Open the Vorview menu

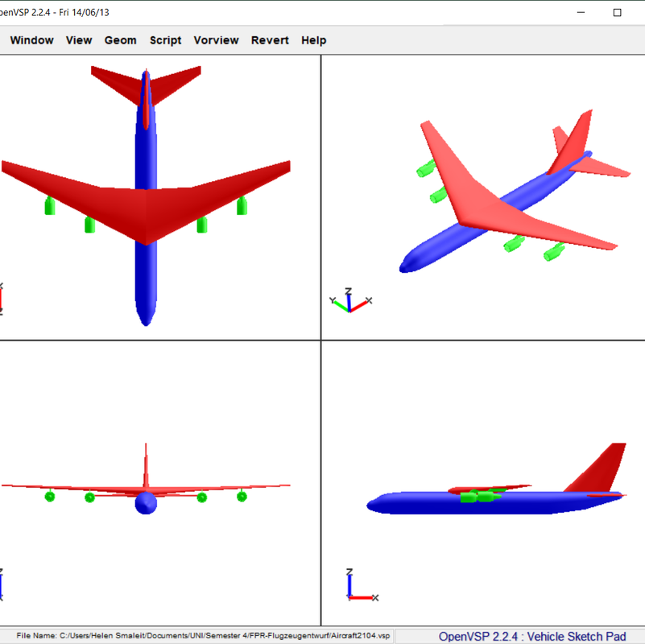point(217,40)
